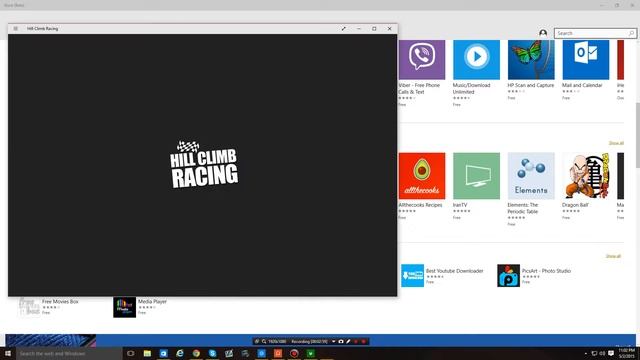The image size is (640, 360).
Task: Click the 'Mail and Calendar' title text
Action: [582, 85]
